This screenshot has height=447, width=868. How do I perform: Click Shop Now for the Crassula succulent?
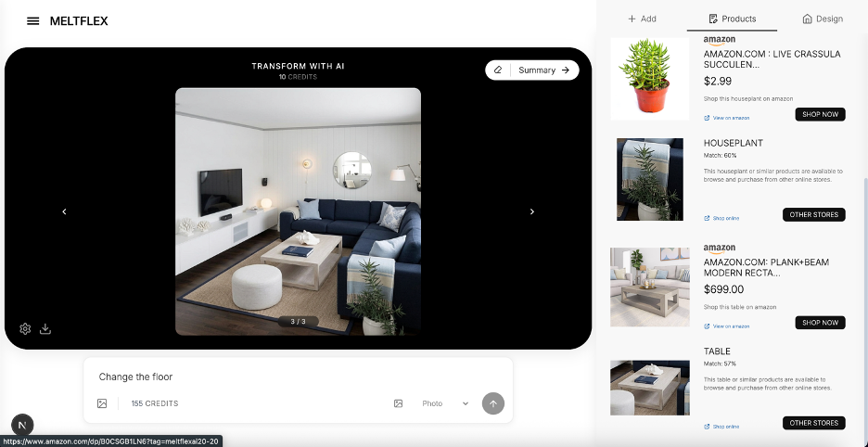(820, 114)
